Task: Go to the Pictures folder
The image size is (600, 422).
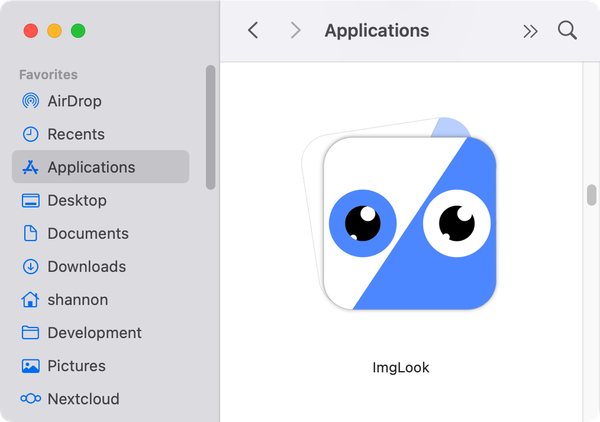Action: tap(76, 365)
